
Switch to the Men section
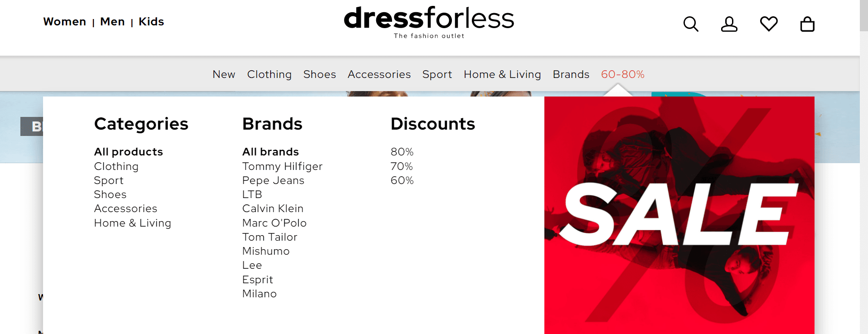pos(112,22)
